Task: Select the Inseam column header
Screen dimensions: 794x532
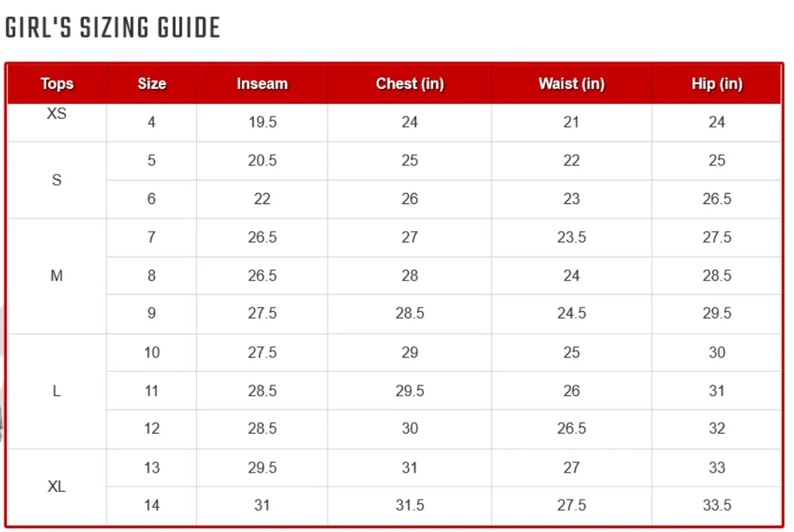Action: [262, 84]
